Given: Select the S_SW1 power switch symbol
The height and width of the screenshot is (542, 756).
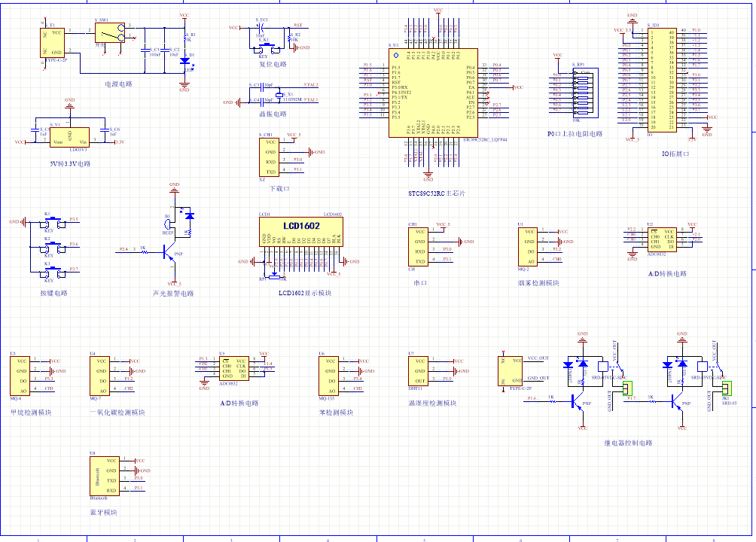Looking at the screenshot, I should (x=110, y=32).
